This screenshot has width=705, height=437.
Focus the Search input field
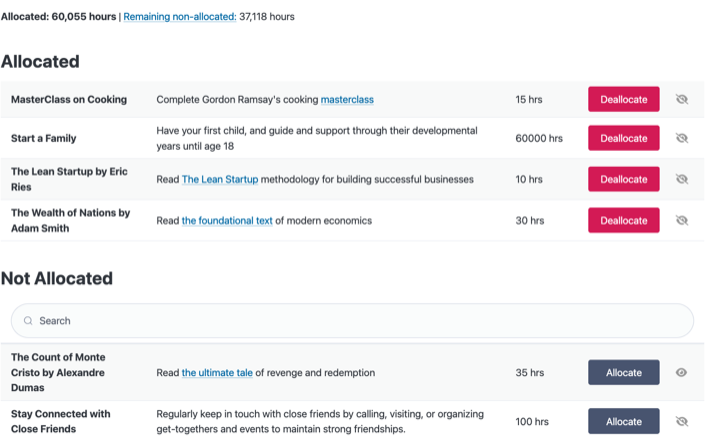pyautogui.click(x=360, y=321)
